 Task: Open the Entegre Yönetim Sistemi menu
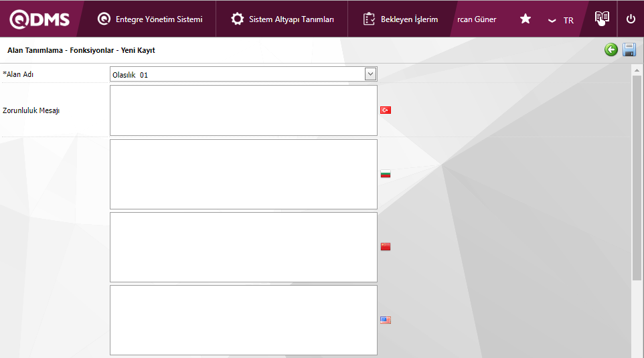coord(150,19)
